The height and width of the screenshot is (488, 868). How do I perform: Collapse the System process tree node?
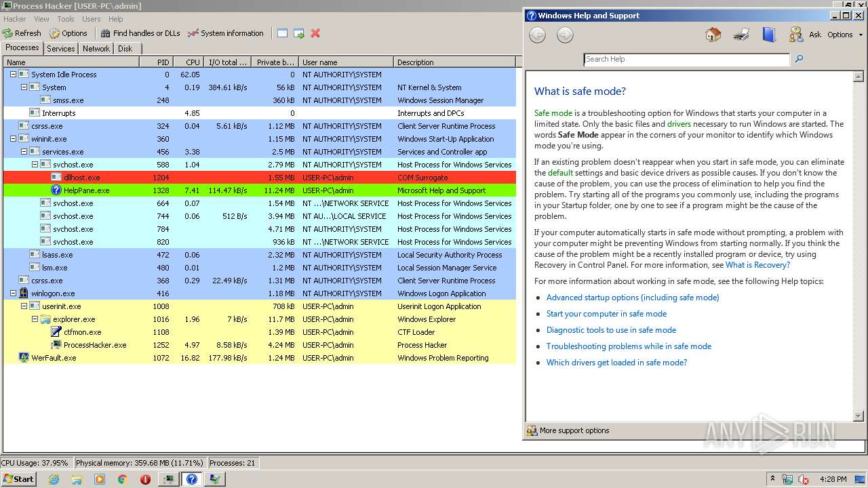(x=24, y=87)
